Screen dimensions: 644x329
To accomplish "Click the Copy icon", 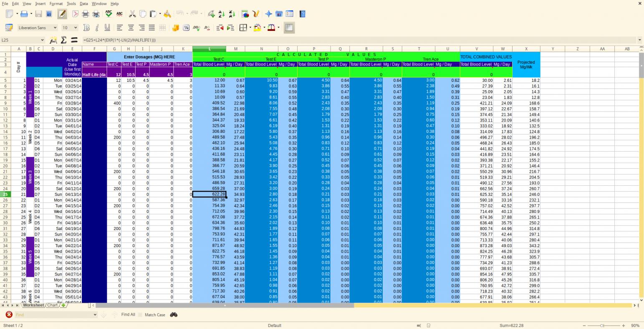I will [x=143, y=14].
